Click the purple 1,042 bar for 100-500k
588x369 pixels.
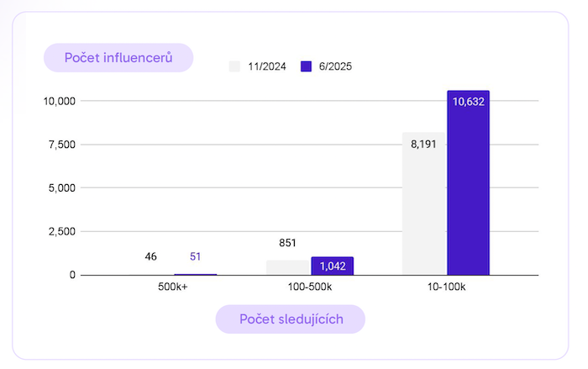click(333, 266)
